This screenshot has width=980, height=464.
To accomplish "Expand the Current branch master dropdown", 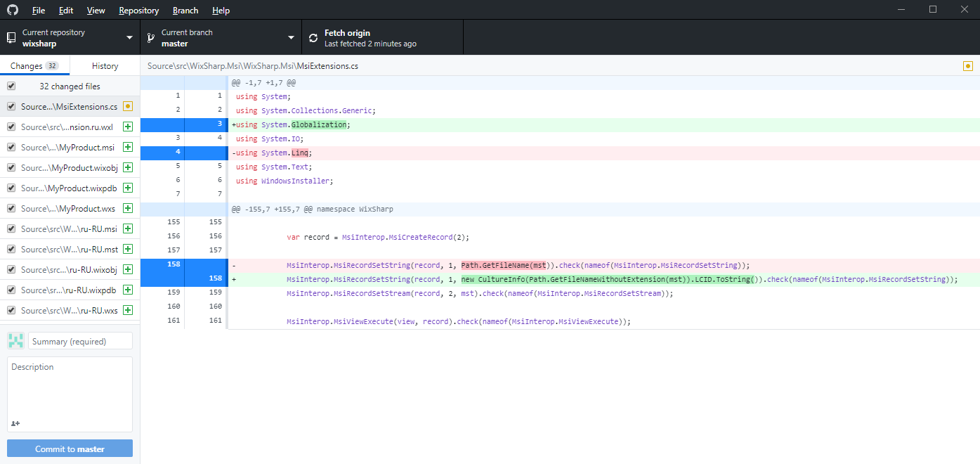I will tap(221, 38).
